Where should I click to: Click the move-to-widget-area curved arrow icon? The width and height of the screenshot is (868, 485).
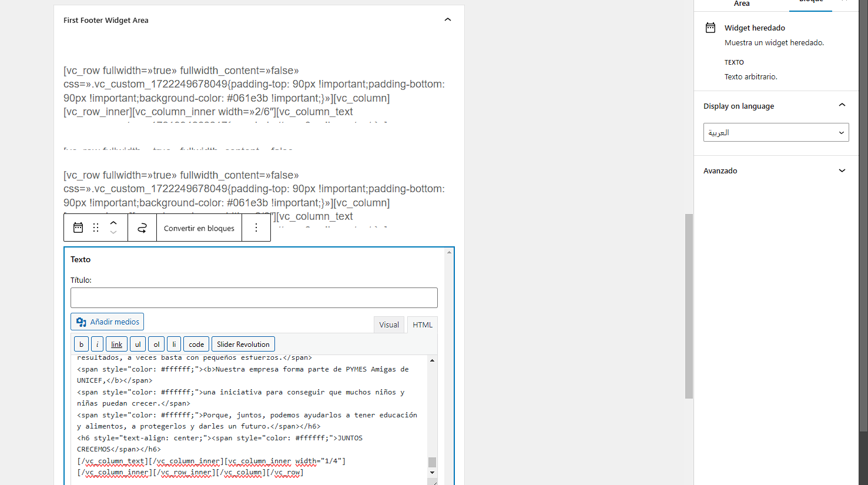pos(142,228)
